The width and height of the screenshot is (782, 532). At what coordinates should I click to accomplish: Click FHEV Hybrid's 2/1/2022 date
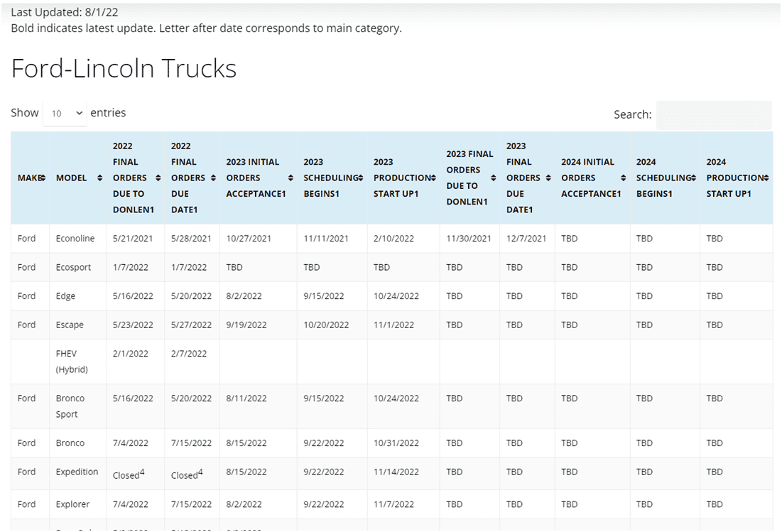click(130, 354)
